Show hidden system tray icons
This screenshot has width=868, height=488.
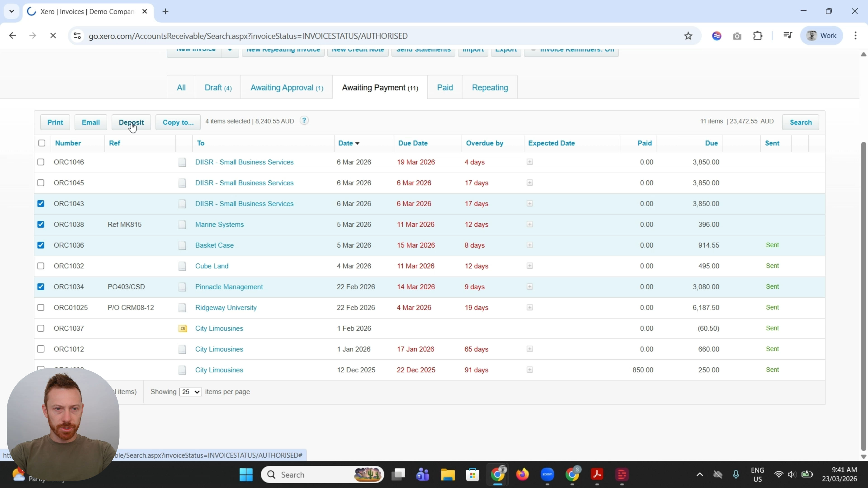pyautogui.click(x=700, y=474)
